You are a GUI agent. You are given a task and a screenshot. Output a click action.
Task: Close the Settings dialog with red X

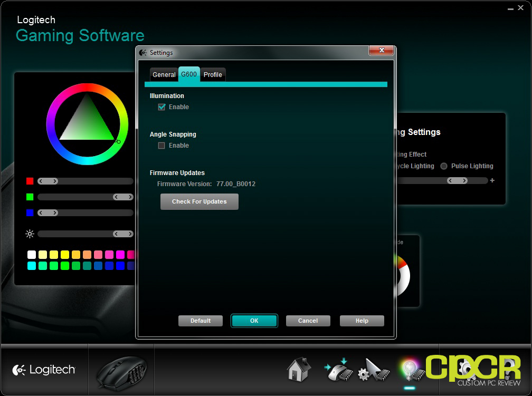tap(382, 50)
